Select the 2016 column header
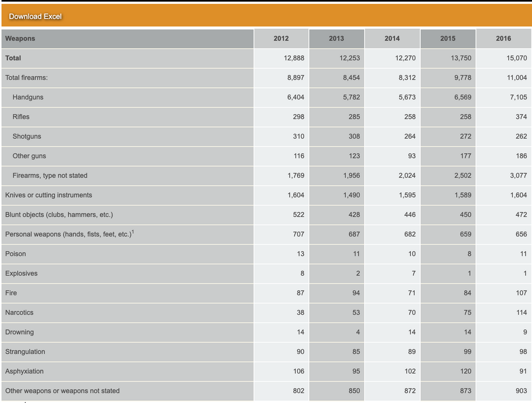532x403 pixels. [x=504, y=39]
